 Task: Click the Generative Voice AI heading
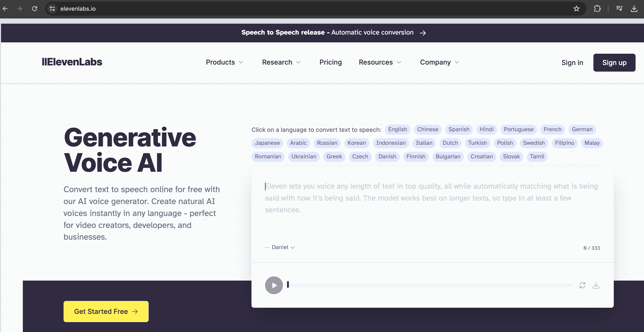[x=130, y=150]
